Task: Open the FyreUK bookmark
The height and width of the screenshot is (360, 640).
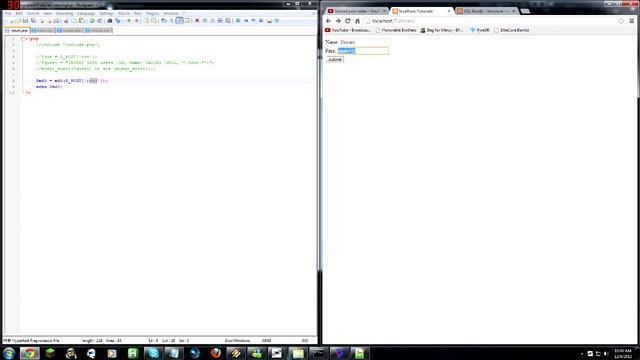Action: [480, 30]
